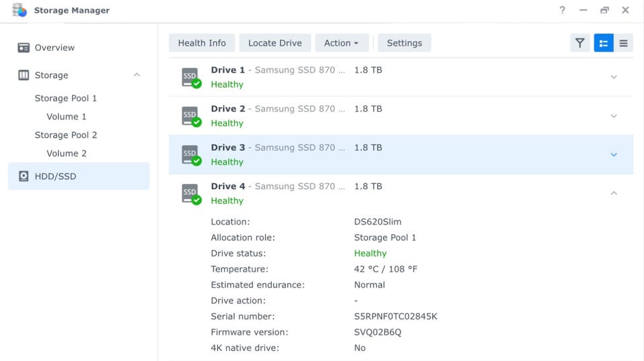Click the Drive 3 SSD icon
Screen dimensions: 644x361
pyautogui.click(x=191, y=155)
